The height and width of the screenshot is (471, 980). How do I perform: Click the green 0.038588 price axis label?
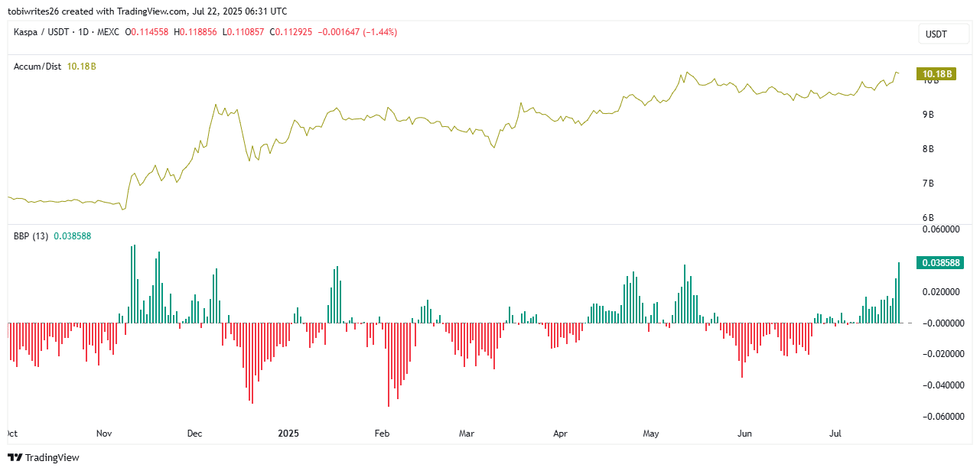[x=937, y=262]
